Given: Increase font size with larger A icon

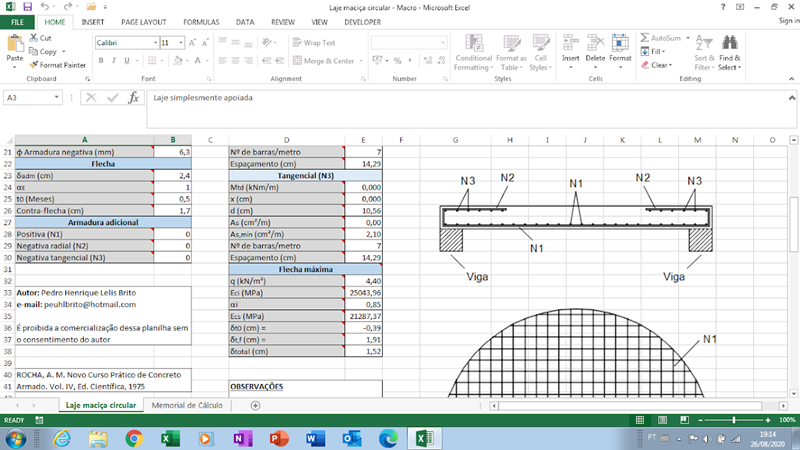Looking at the screenshot, I should coord(192,43).
